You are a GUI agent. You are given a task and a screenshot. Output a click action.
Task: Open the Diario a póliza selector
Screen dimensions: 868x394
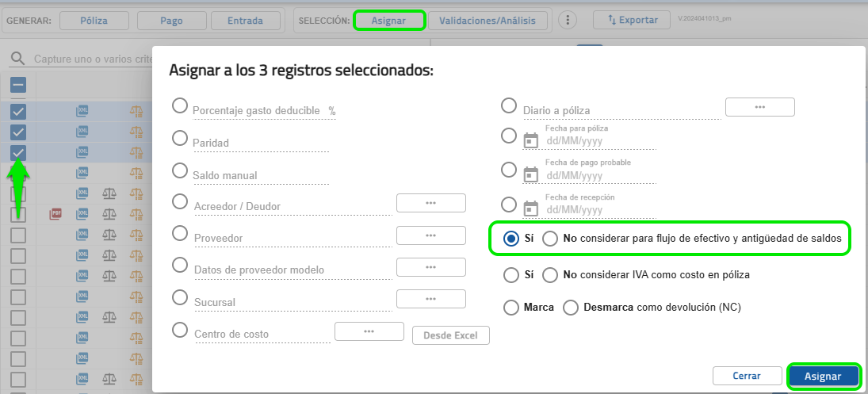759,107
